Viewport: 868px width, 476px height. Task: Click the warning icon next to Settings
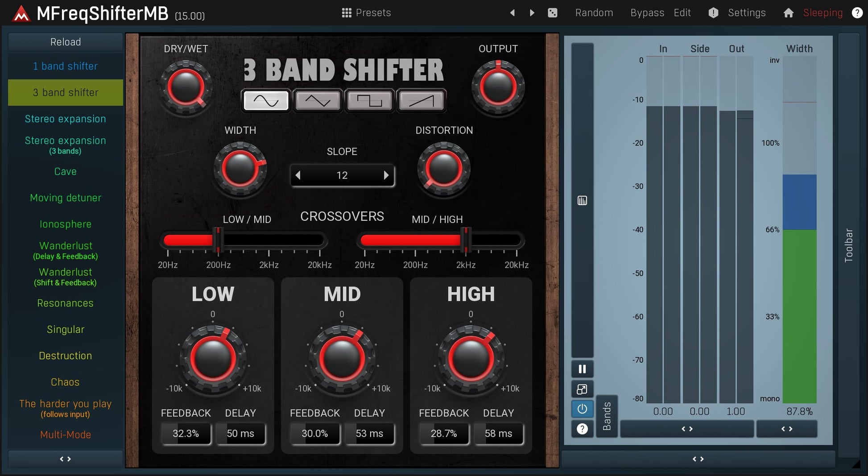click(713, 12)
